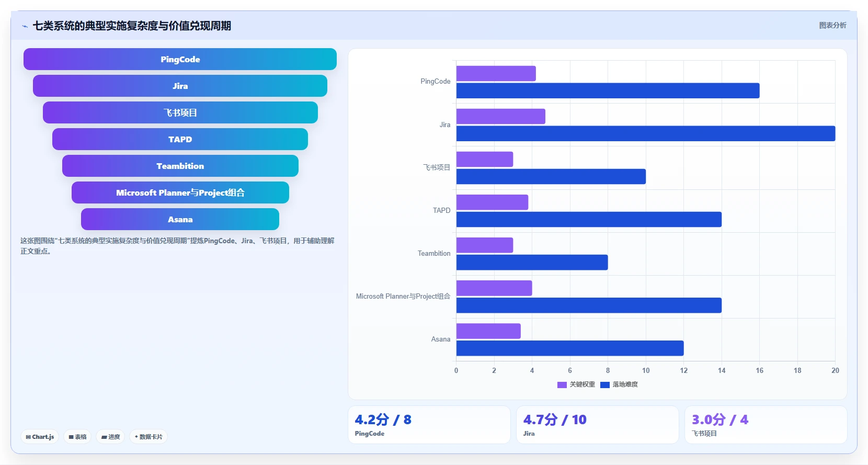This screenshot has width=868, height=465.
Task: Select the 飞书项目 funnel stage
Action: [180, 112]
